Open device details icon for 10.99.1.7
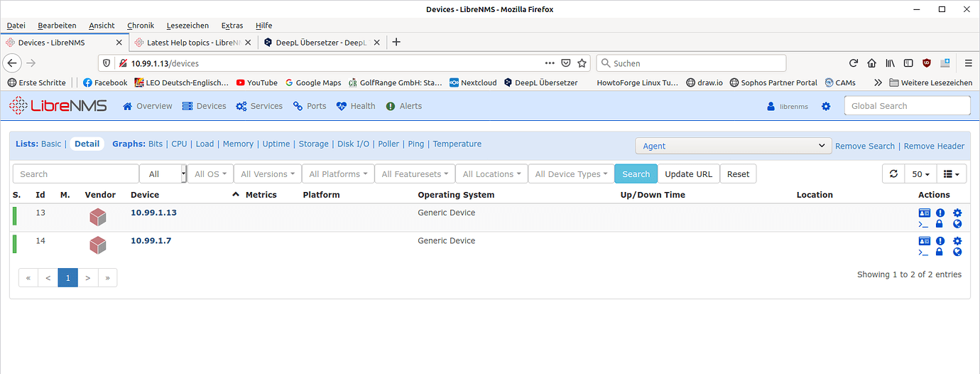This screenshot has height=374, width=980. pyautogui.click(x=924, y=241)
